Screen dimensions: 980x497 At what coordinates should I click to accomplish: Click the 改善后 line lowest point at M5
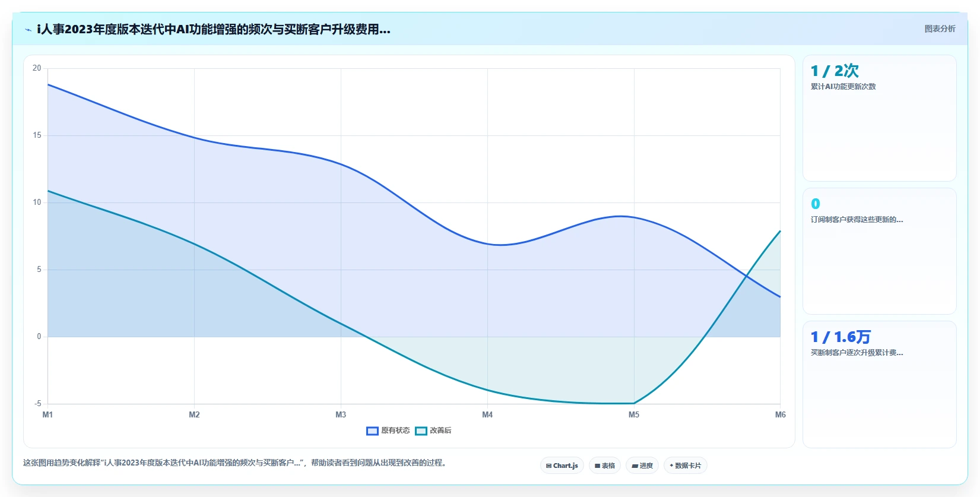click(x=634, y=403)
